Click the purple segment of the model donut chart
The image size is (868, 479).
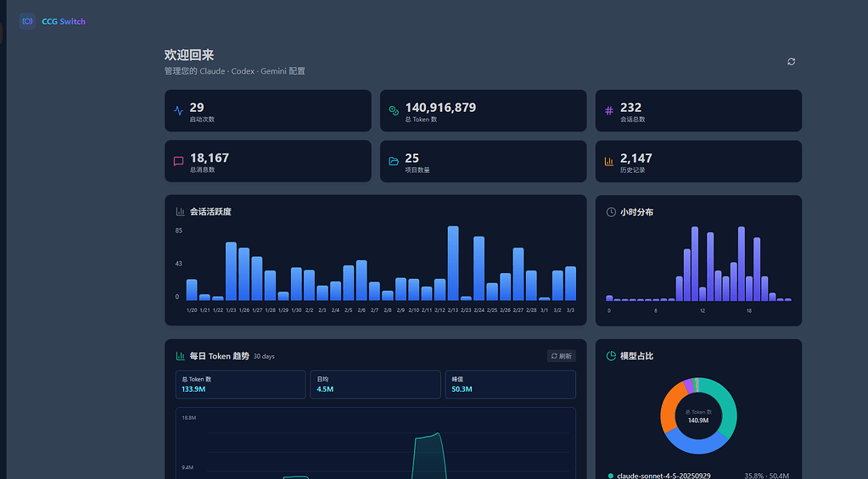coord(688,386)
